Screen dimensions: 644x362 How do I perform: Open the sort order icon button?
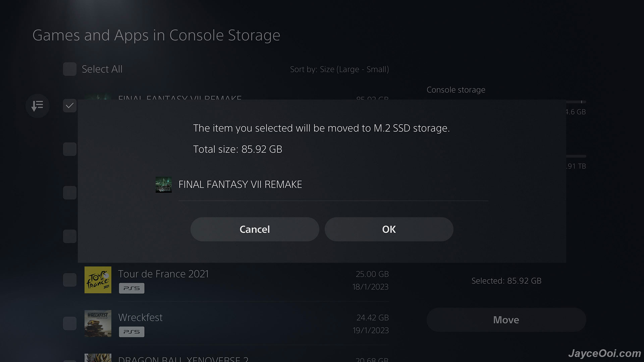click(38, 106)
